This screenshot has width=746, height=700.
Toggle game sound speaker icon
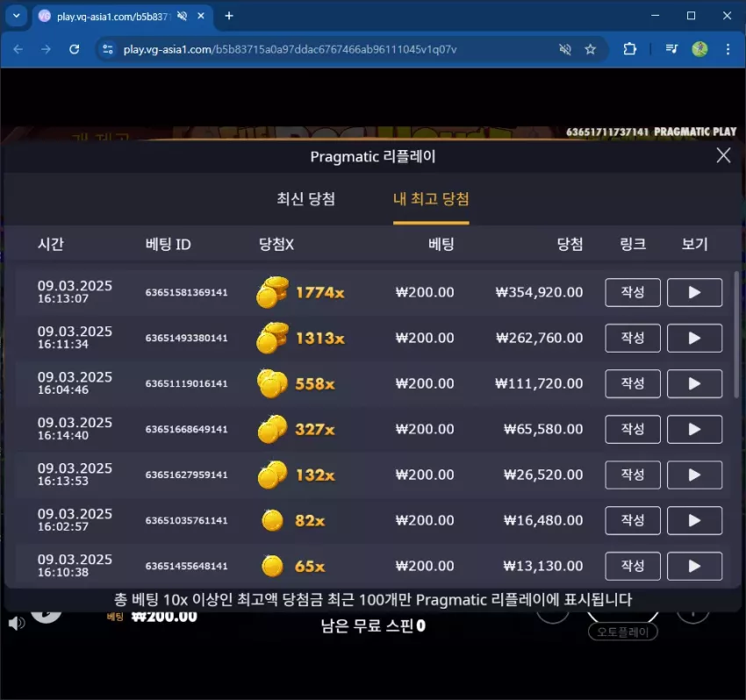(17, 624)
